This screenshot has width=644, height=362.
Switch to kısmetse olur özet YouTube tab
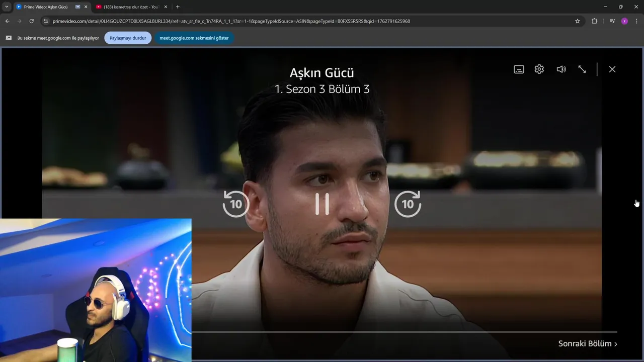(x=131, y=7)
